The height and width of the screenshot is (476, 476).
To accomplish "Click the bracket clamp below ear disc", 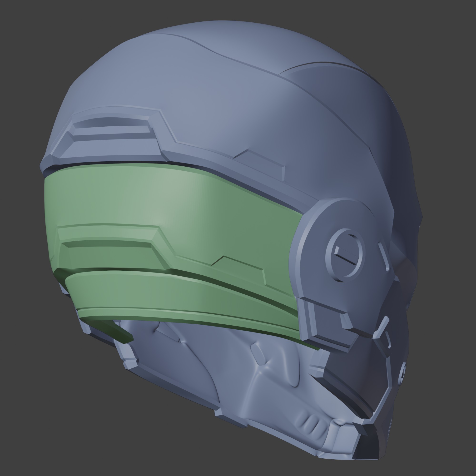I will tap(328, 323).
